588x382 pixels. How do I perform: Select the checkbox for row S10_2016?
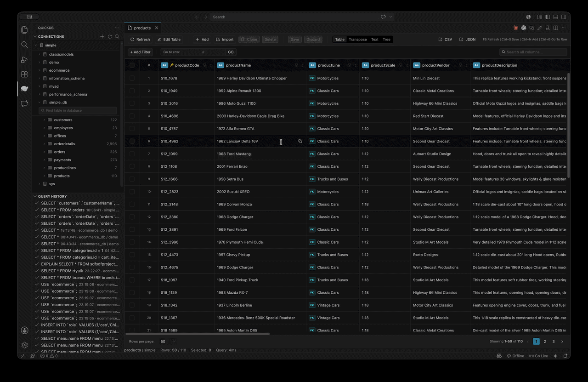[x=132, y=103]
